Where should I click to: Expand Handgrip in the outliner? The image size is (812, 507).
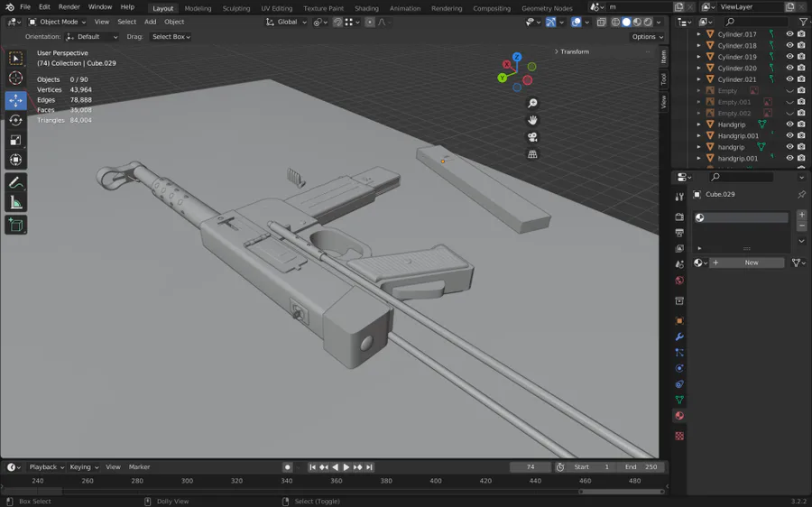tap(698, 124)
